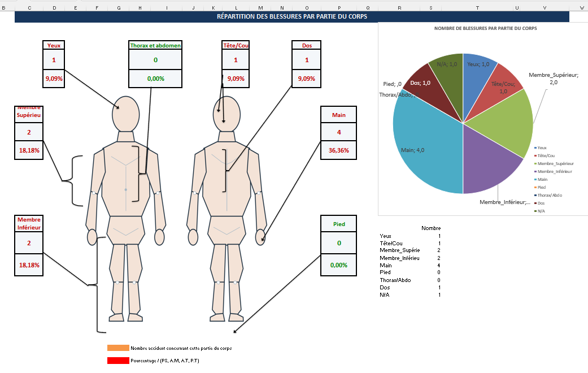Select the Thorax et abdomen box
The height and width of the screenshot is (373, 588).
tap(155, 45)
